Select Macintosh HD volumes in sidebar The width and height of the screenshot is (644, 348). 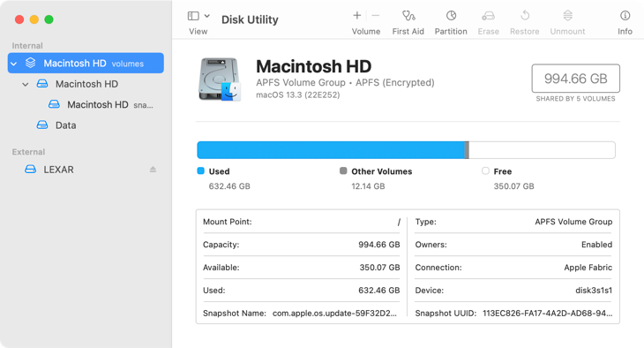click(86, 63)
